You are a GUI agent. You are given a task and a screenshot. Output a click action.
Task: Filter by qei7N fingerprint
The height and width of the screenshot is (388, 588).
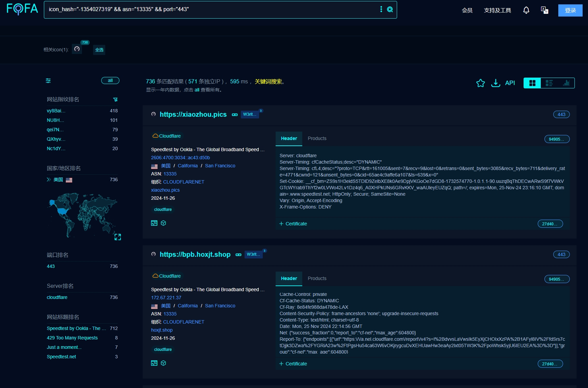(x=55, y=130)
